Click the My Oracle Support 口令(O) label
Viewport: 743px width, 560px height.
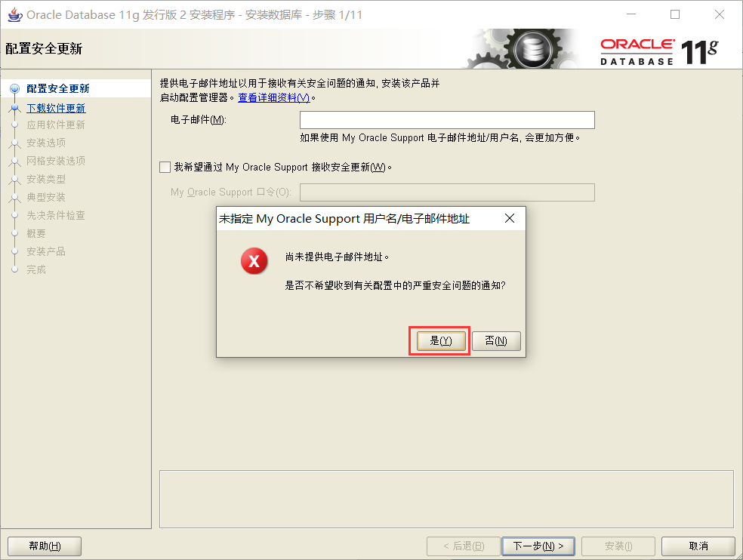coord(231,192)
